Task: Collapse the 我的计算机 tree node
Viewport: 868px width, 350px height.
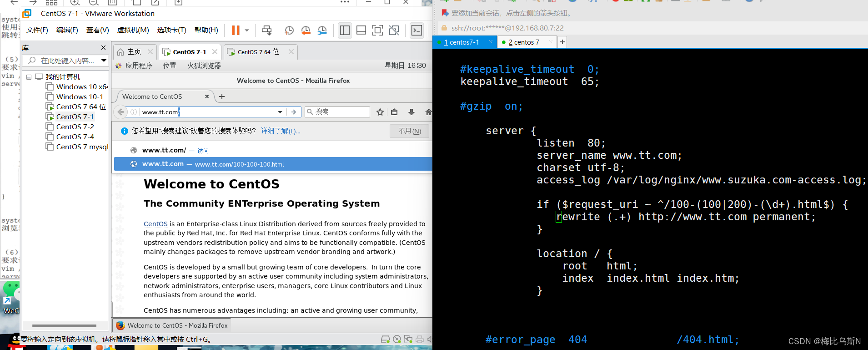Action: point(29,77)
